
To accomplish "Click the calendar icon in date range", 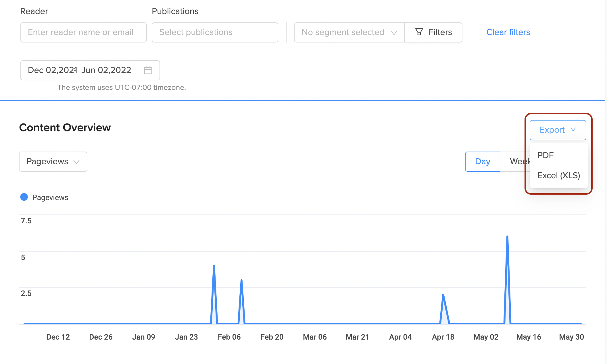I will [x=148, y=70].
